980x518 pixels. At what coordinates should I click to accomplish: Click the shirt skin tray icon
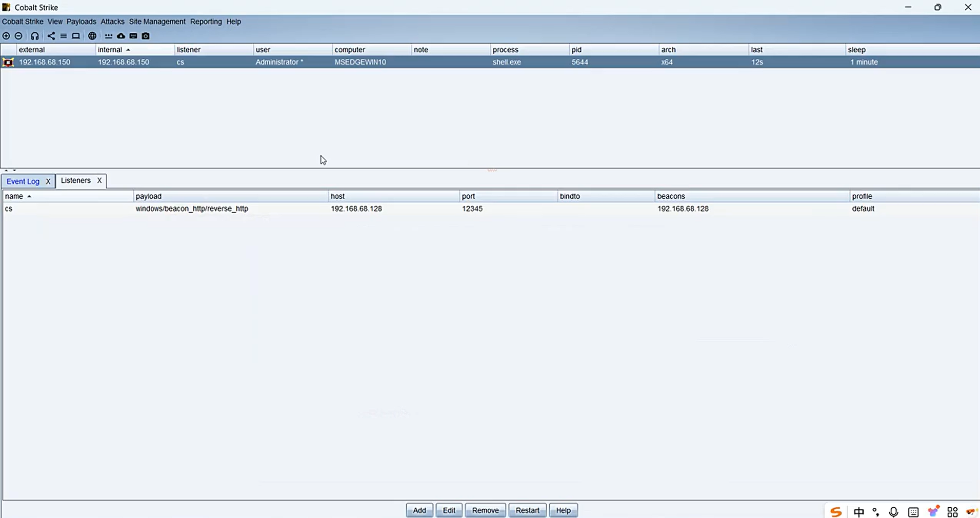[933, 511]
